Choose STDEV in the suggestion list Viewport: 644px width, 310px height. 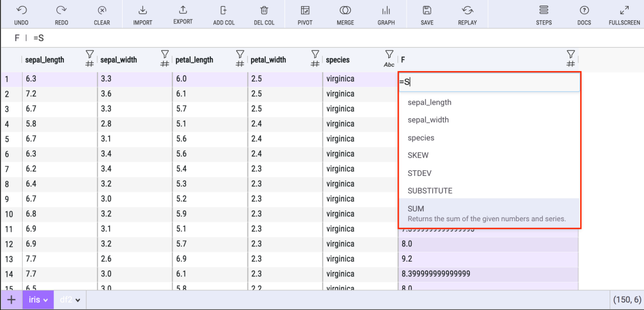(x=420, y=173)
